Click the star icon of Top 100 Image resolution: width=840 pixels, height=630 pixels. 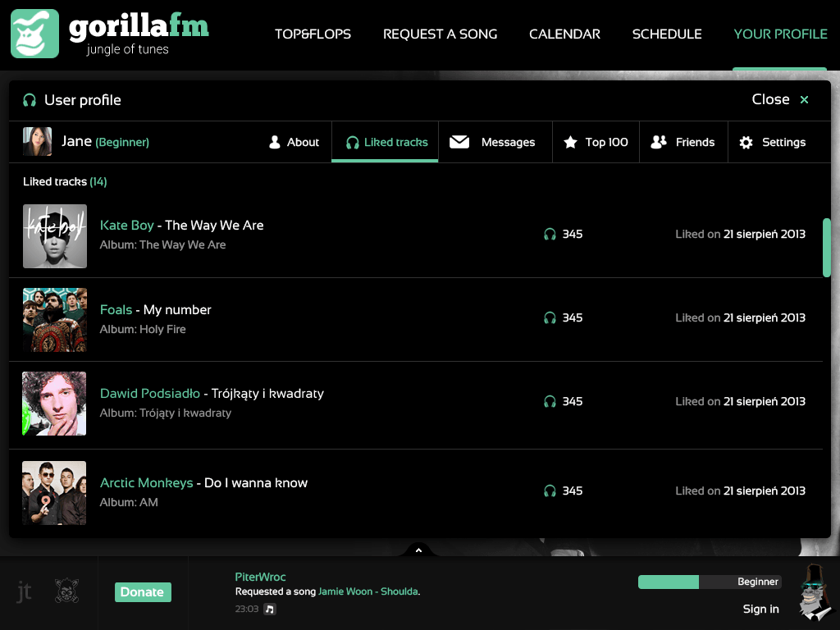(571, 142)
